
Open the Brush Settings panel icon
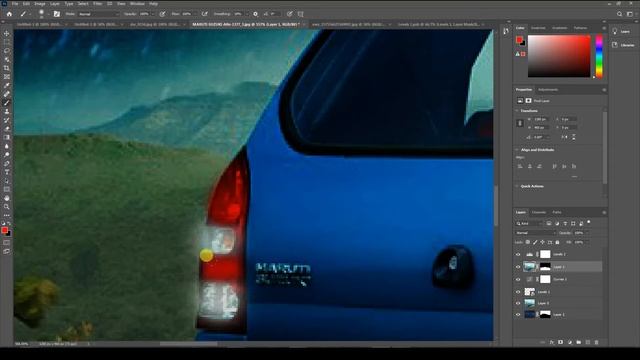57,14
